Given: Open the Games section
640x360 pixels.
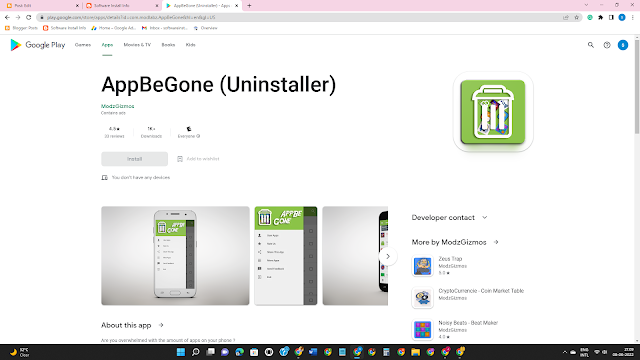Looking at the screenshot, I should tap(83, 45).
